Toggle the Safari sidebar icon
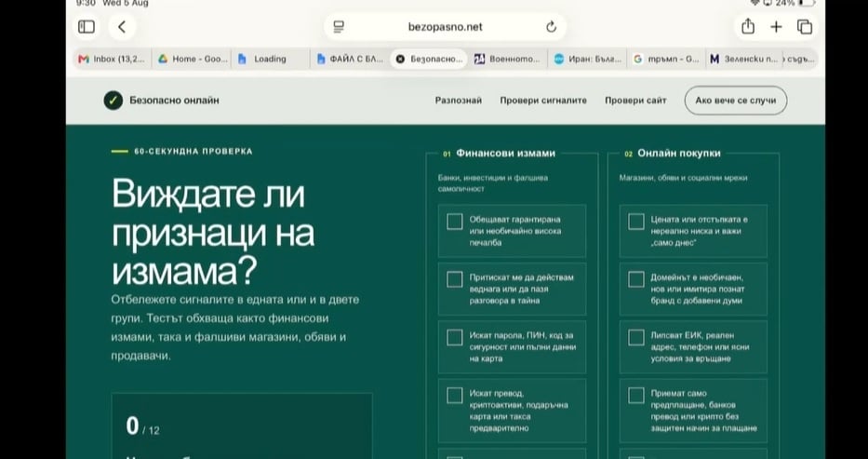 (x=87, y=27)
